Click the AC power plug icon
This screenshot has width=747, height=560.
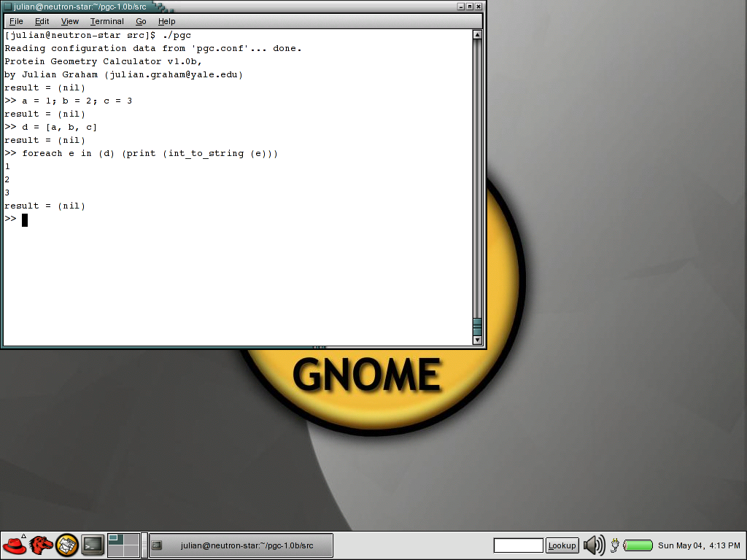[614, 545]
